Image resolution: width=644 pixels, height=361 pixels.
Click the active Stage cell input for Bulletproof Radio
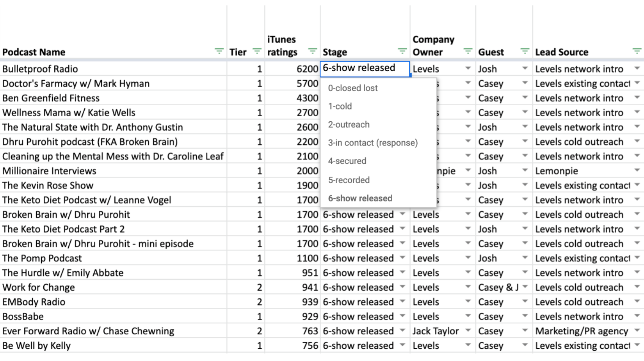[x=364, y=68]
